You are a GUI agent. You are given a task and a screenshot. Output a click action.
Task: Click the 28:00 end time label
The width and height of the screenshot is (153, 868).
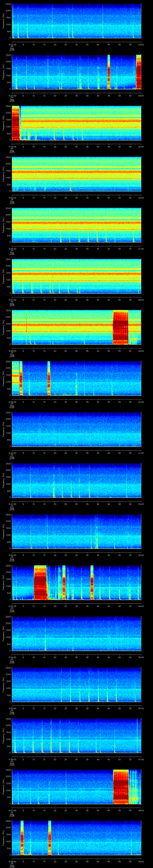point(141,300)
